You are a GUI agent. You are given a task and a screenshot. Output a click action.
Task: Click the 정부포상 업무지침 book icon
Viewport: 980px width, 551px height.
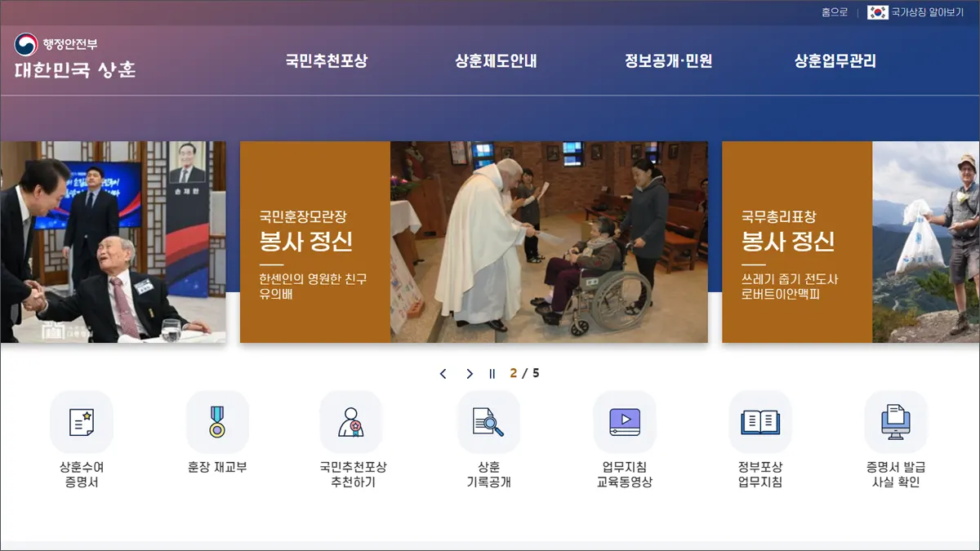759,422
